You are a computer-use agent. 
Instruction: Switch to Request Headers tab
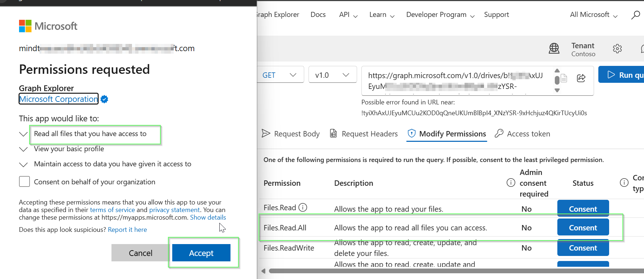click(x=364, y=134)
